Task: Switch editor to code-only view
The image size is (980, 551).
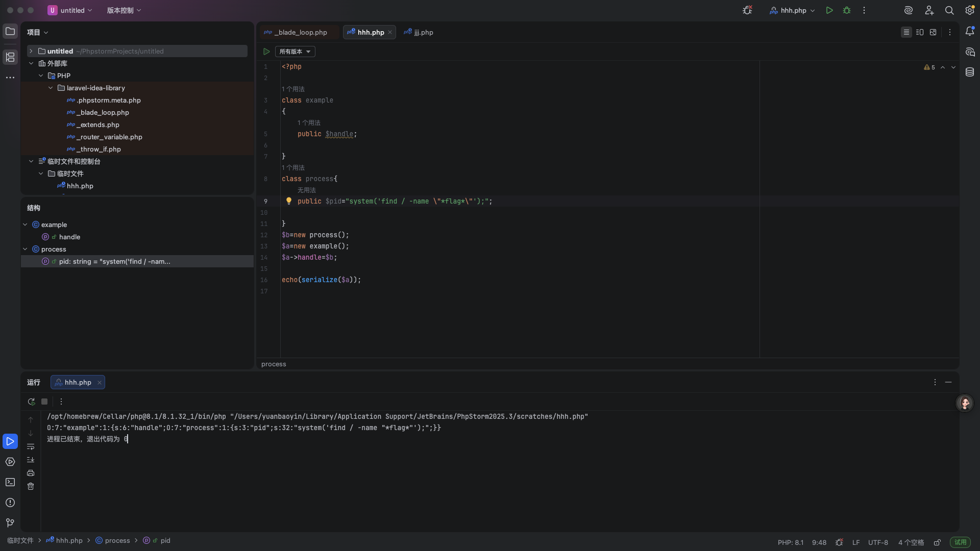Action: [906, 32]
